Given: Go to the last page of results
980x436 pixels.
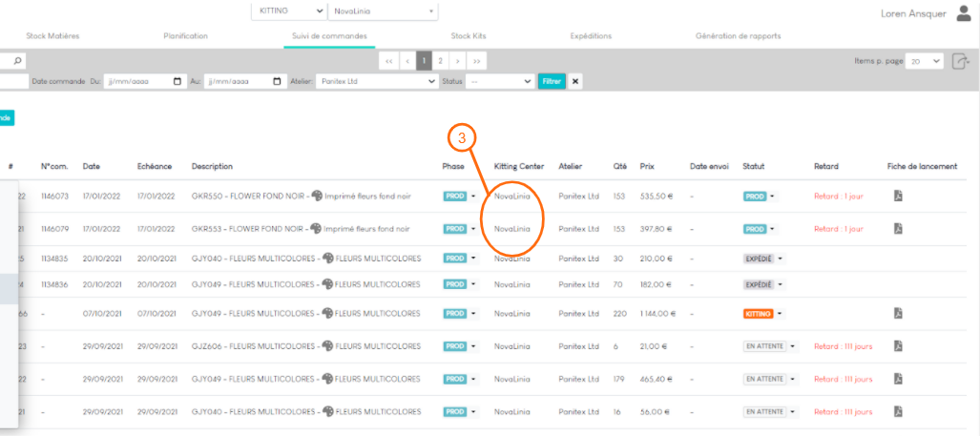Looking at the screenshot, I should tap(476, 60).
